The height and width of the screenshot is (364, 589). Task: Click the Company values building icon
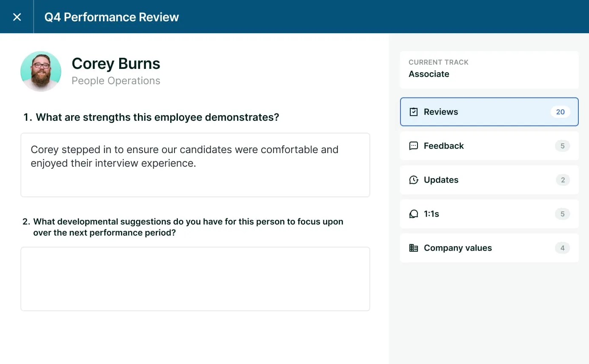[413, 248]
